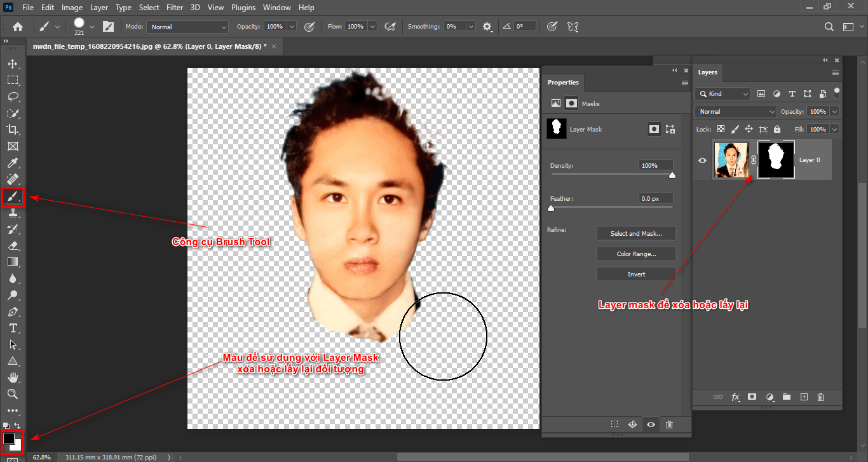This screenshot has width=868, height=462.
Task: Click the Select and Mask button
Action: tap(636, 233)
